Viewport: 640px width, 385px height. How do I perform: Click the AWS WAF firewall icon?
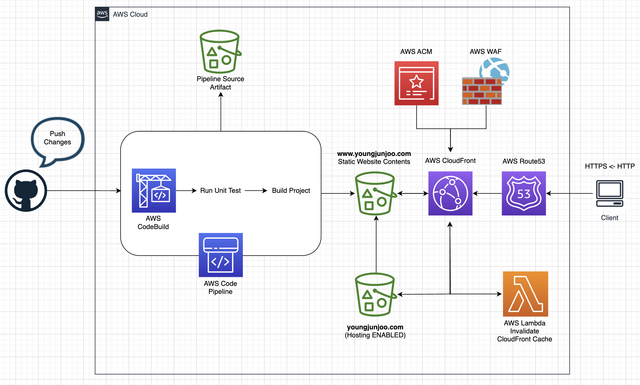[485, 82]
